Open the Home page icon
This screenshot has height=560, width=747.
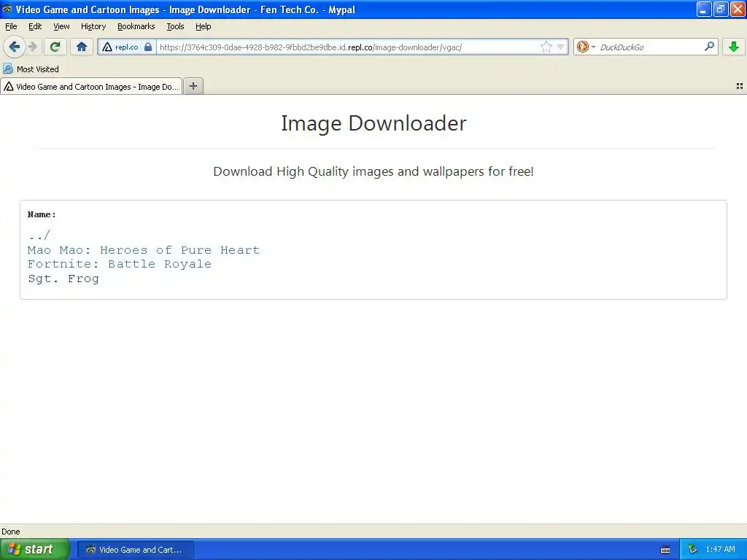click(x=82, y=47)
